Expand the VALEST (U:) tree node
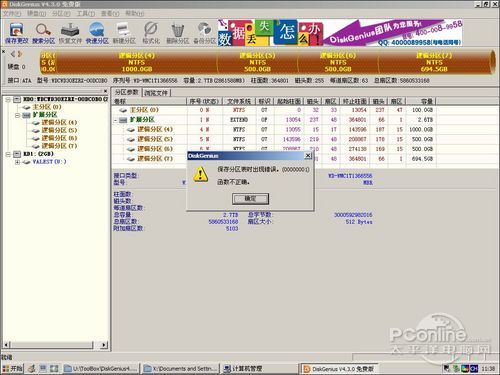Image resolution: width=500 pixels, height=375 pixels. pyautogui.click(x=17, y=162)
